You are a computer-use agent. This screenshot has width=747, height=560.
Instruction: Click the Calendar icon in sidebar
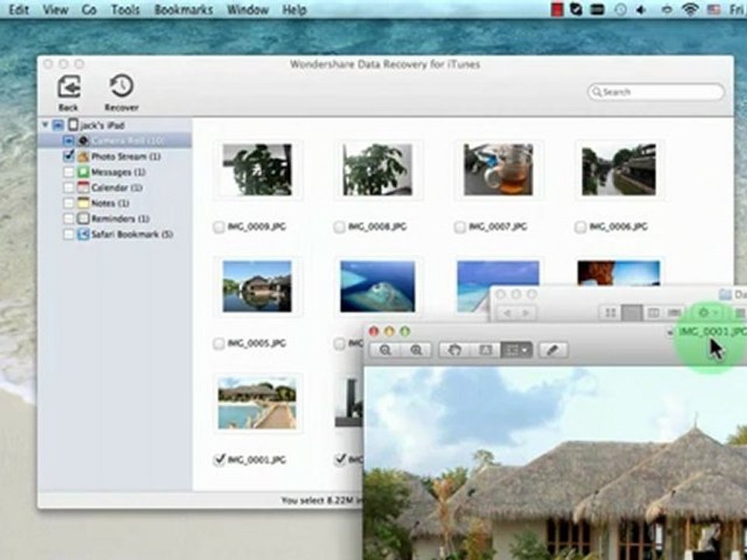tap(83, 187)
